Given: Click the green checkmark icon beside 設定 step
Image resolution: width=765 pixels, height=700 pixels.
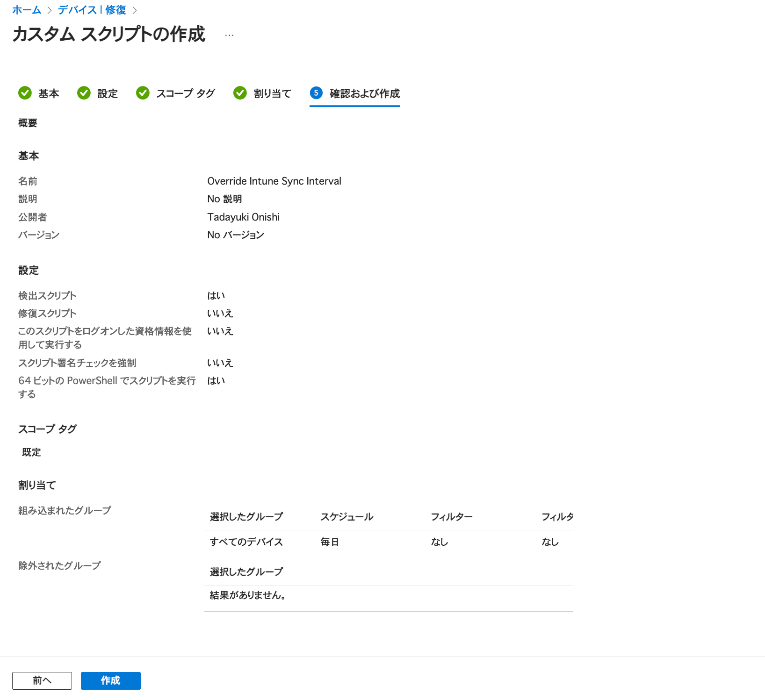Looking at the screenshot, I should tap(84, 93).
